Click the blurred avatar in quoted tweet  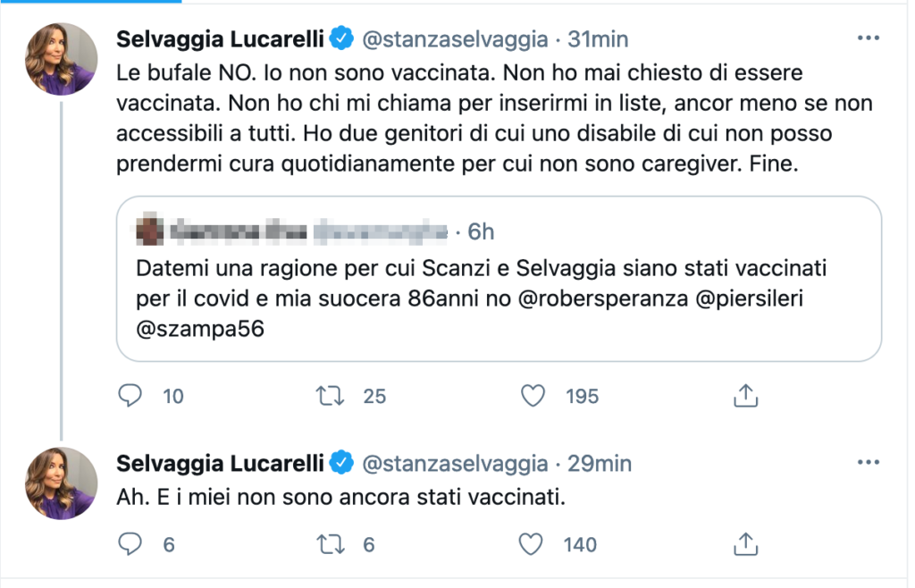[x=149, y=231]
